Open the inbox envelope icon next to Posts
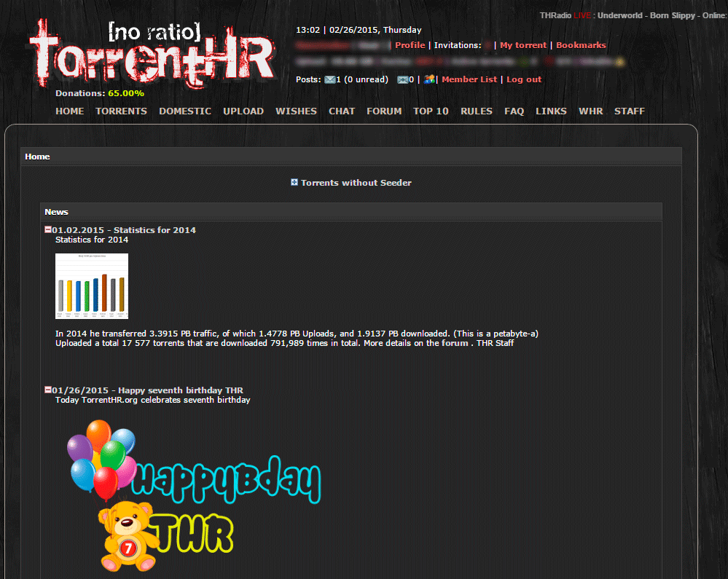Viewport: 728px width, 579px height. pos(329,80)
